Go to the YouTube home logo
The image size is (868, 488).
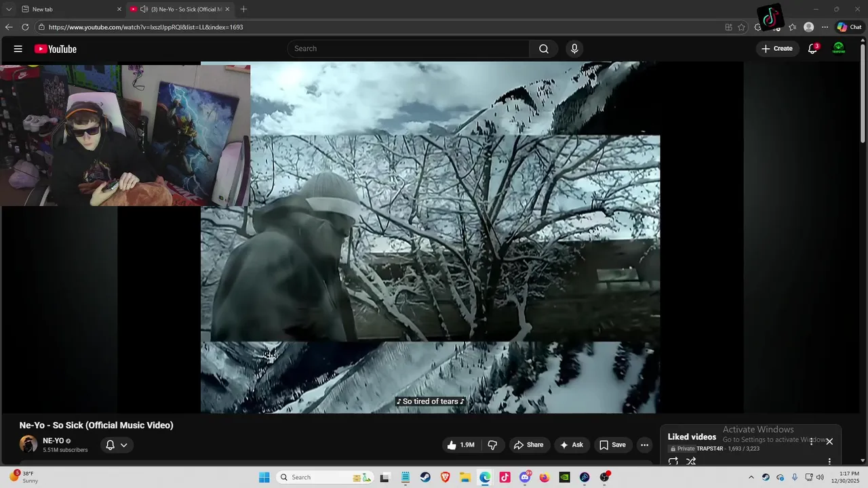tap(56, 49)
